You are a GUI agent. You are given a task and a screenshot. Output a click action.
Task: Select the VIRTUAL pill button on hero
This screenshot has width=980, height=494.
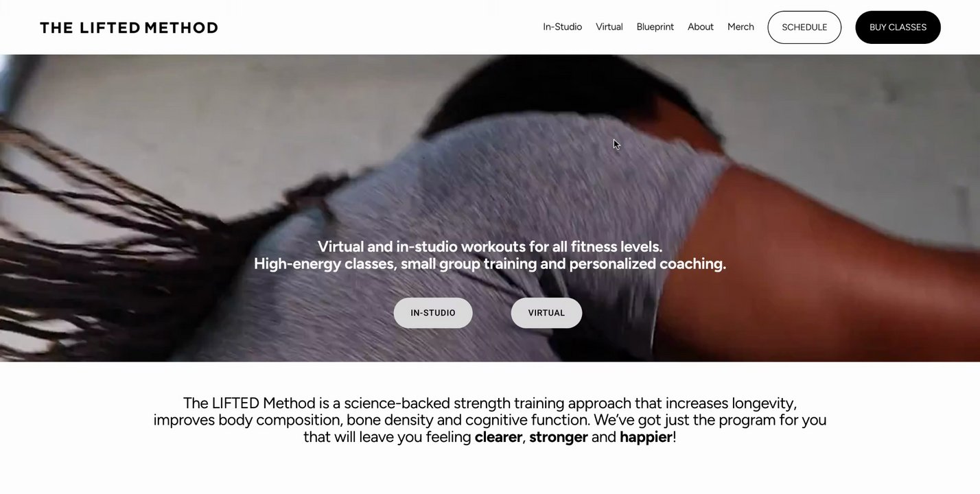click(x=546, y=313)
